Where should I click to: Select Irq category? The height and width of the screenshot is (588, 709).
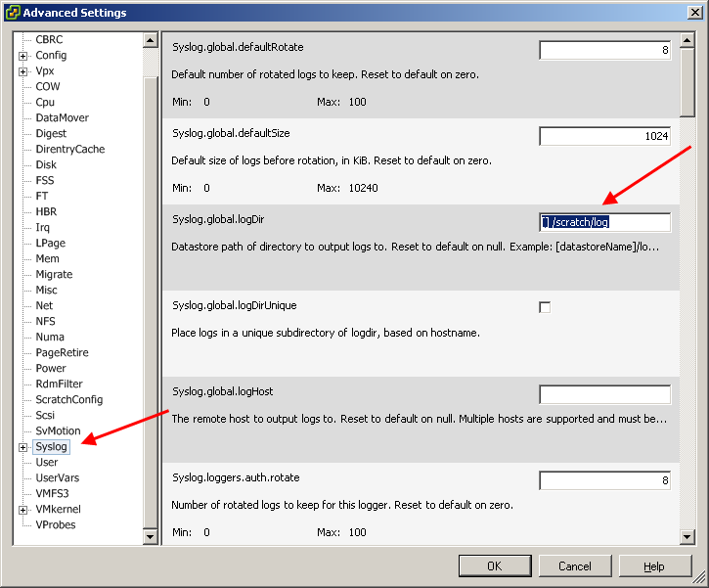[x=43, y=228]
